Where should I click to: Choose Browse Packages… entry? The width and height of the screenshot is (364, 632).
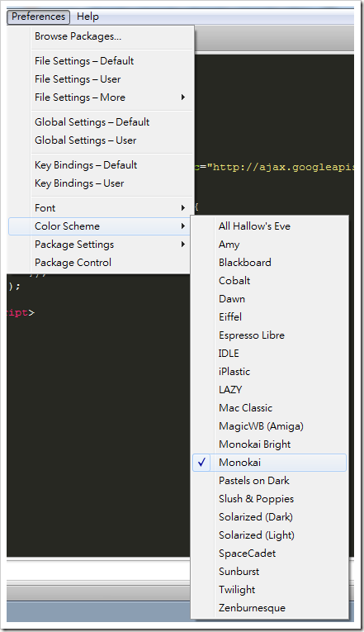pos(99,36)
